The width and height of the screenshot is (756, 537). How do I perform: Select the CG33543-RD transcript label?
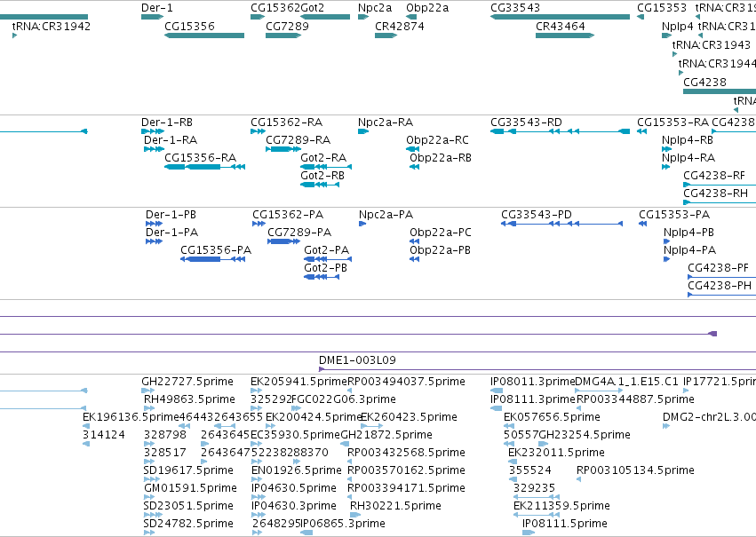526,122
